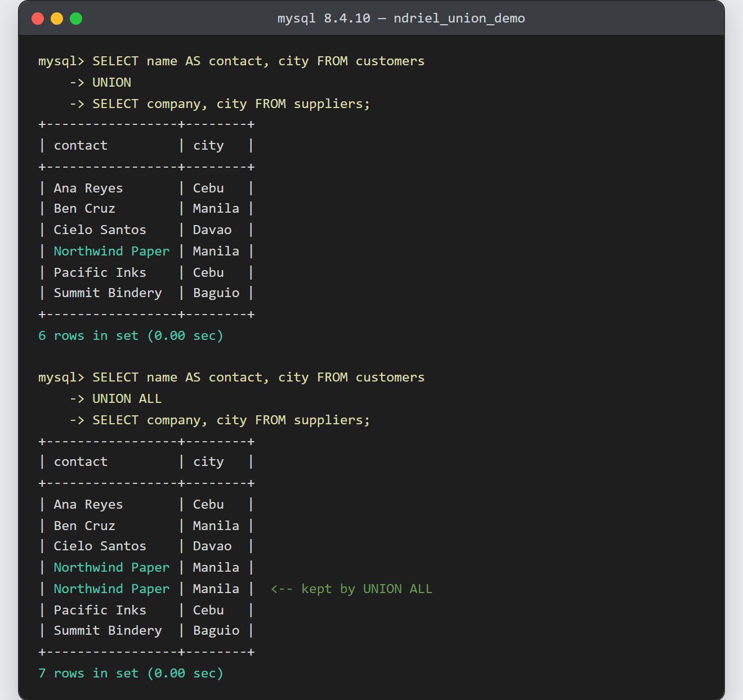This screenshot has width=743, height=700.
Task: Click the "<-- kept by UNION ALL" comment
Action: (352, 589)
